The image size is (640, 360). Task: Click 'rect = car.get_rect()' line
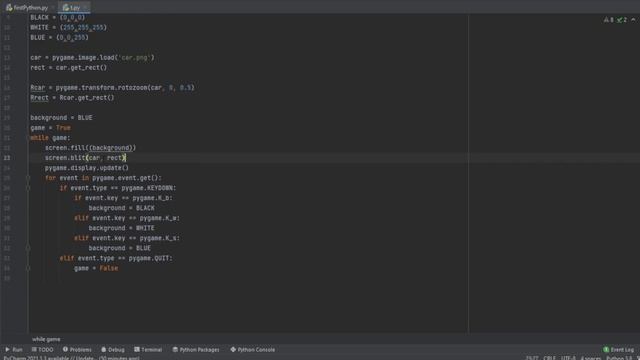point(69,68)
